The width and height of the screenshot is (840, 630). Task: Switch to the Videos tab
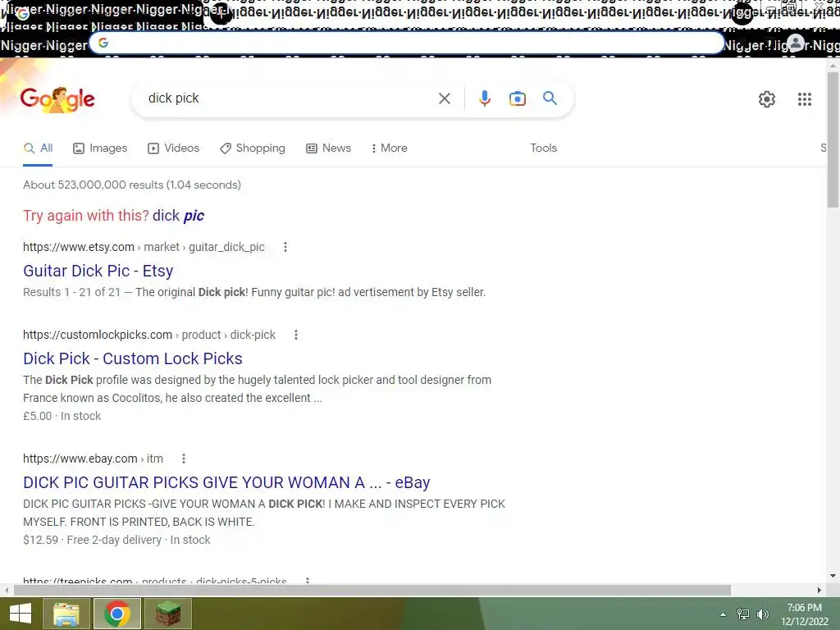(174, 148)
